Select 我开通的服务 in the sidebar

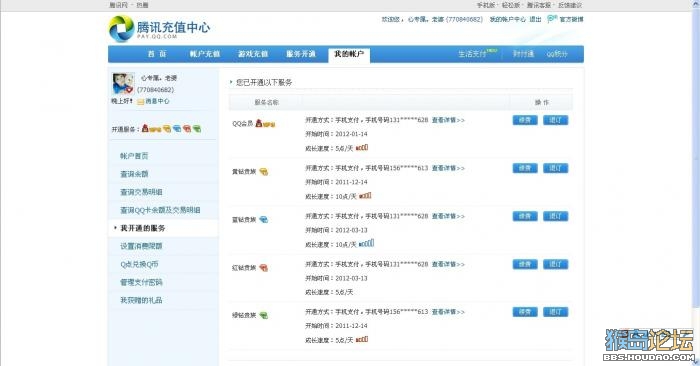(143, 228)
